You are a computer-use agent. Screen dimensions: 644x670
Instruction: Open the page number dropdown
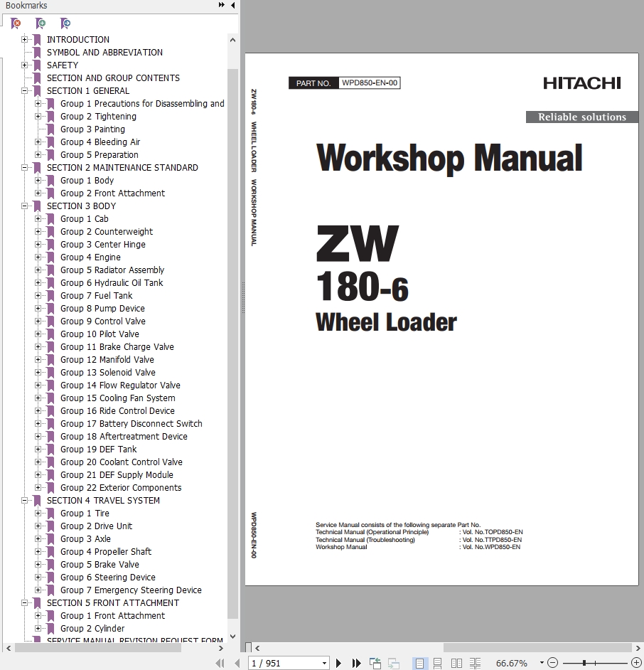325,663
